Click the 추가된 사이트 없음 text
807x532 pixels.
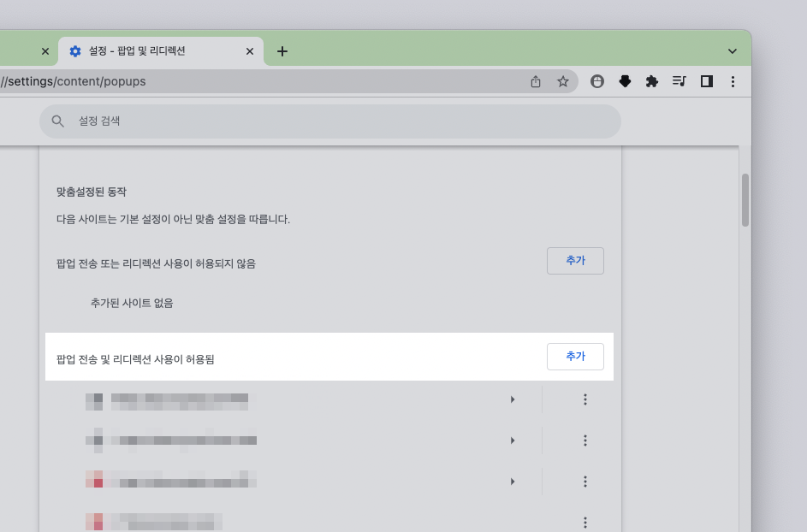132,303
